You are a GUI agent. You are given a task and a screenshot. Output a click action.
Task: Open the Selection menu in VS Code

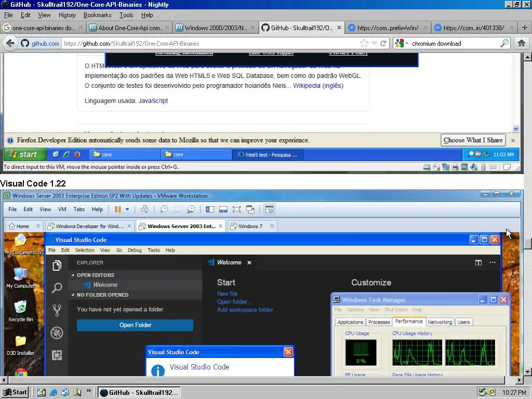[x=85, y=250]
